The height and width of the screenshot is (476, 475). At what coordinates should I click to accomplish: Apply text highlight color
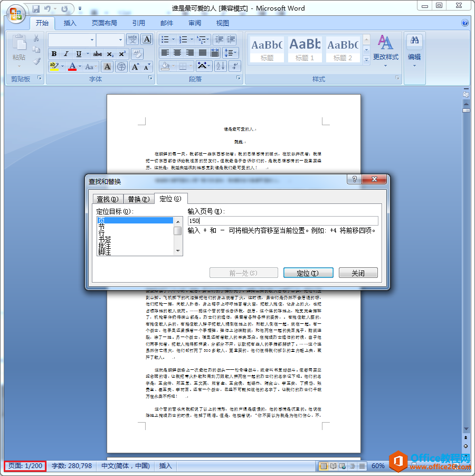tap(54, 67)
